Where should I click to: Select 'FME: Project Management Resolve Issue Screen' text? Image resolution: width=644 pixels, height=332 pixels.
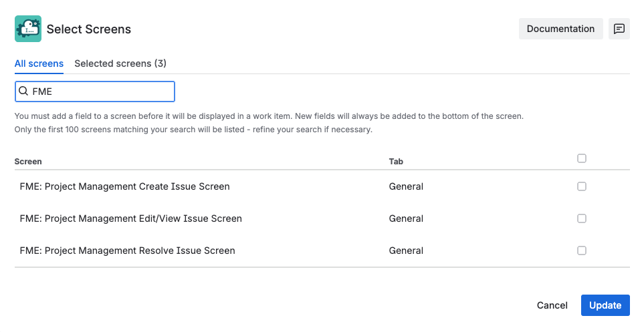pyautogui.click(x=127, y=251)
